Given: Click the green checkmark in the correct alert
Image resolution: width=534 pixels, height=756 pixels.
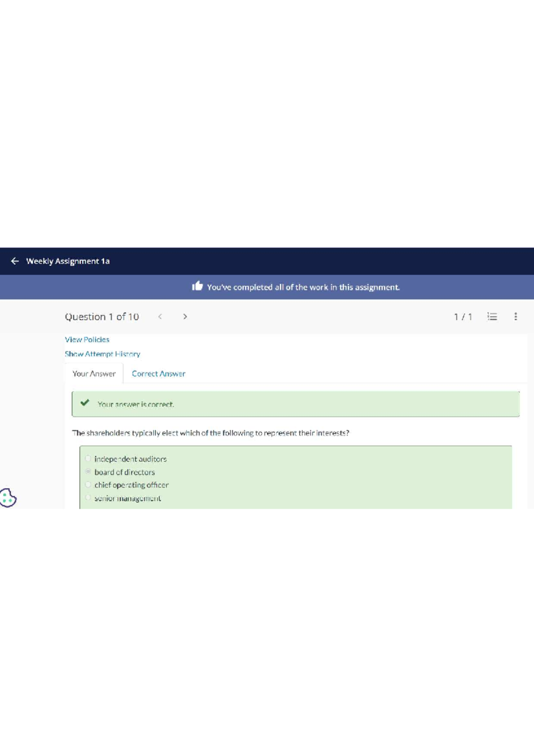Looking at the screenshot, I should 85,403.
